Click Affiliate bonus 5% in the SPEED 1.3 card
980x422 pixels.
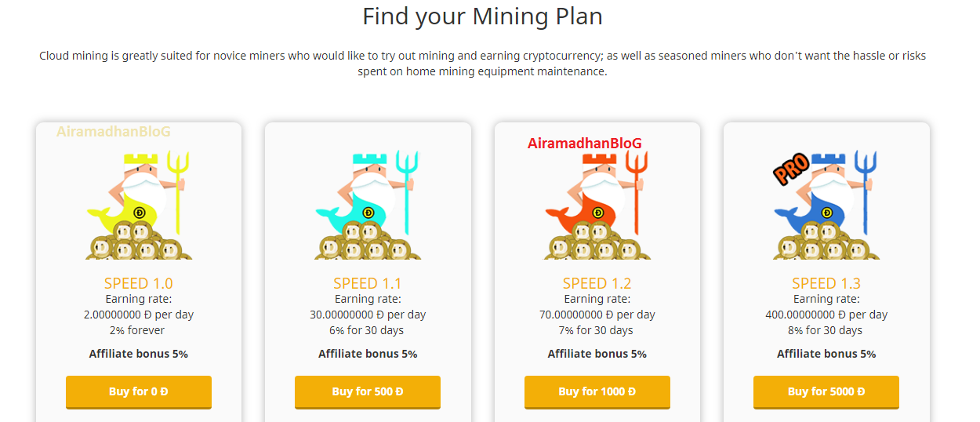(826, 354)
